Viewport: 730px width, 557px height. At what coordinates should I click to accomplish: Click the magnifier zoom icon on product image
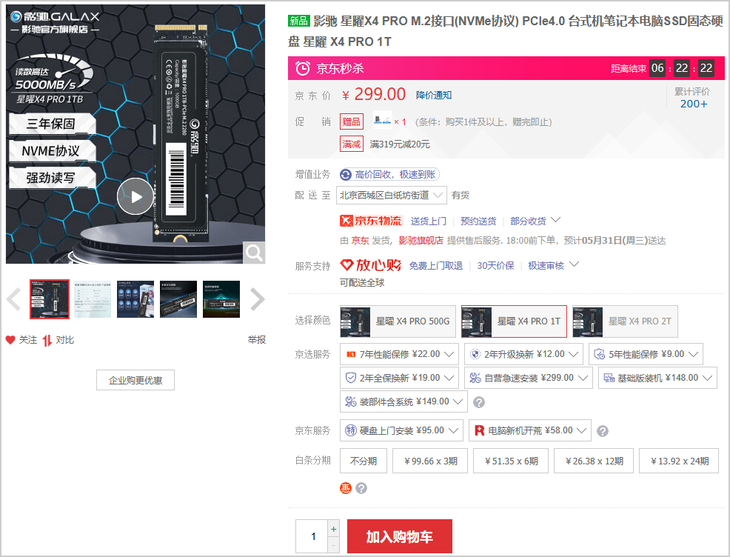coord(254,252)
